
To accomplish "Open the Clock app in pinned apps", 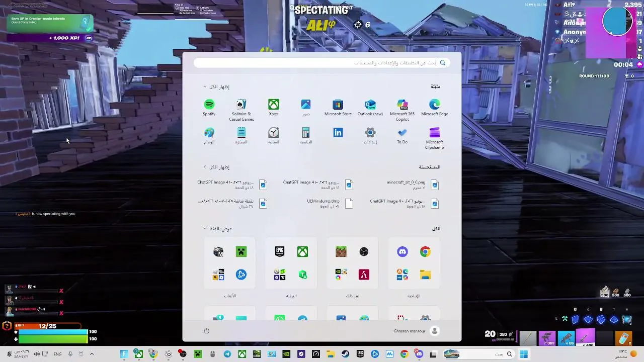I will pyautogui.click(x=274, y=136).
